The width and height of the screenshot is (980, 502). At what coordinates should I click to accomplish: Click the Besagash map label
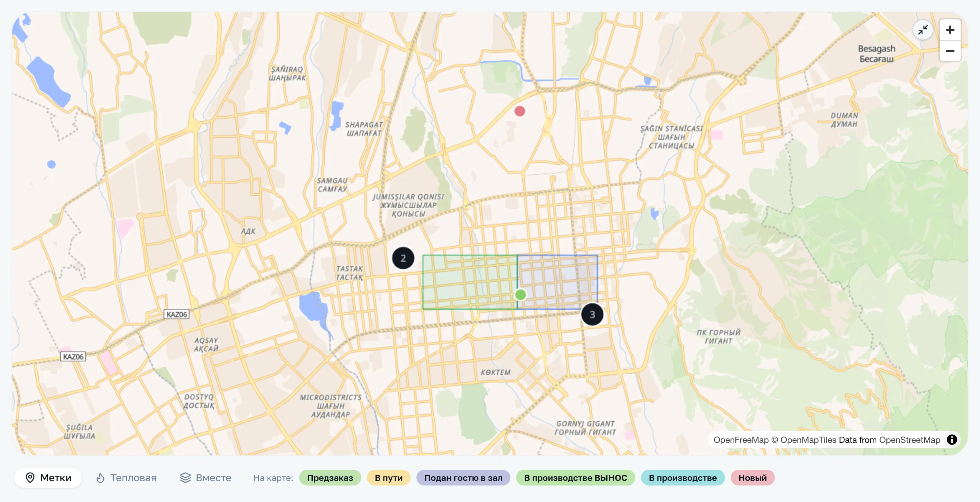pyautogui.click(x=876, y=54)
